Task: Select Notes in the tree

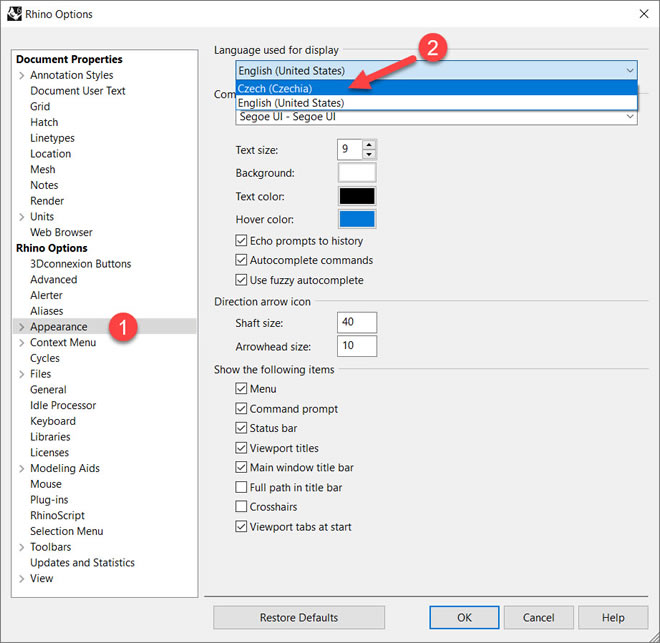Action: click(44, 185)
